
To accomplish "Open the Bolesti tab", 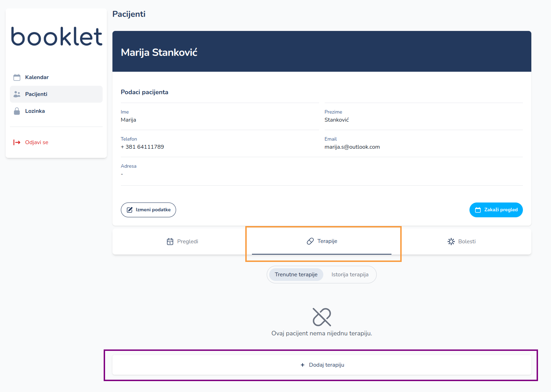I will (462, 242).
